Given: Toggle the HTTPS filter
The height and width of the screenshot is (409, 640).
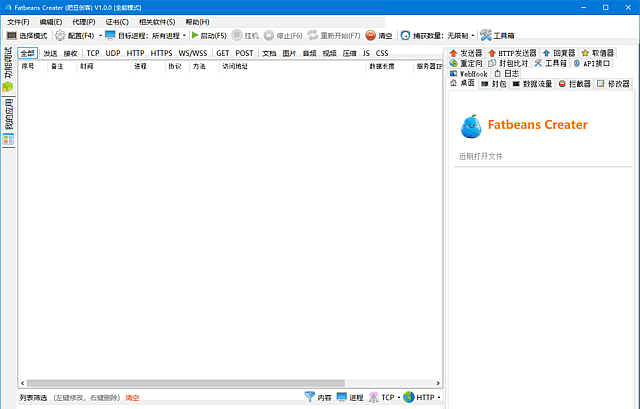Looking at the screenshot, I should [161, 53].
